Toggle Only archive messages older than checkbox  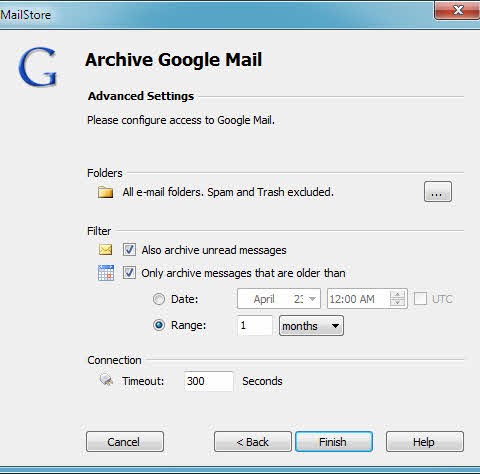[x=129, y=273]
